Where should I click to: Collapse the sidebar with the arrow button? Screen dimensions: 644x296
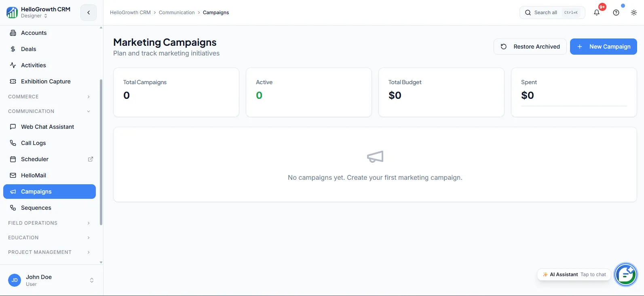click(x=89, y=13)
